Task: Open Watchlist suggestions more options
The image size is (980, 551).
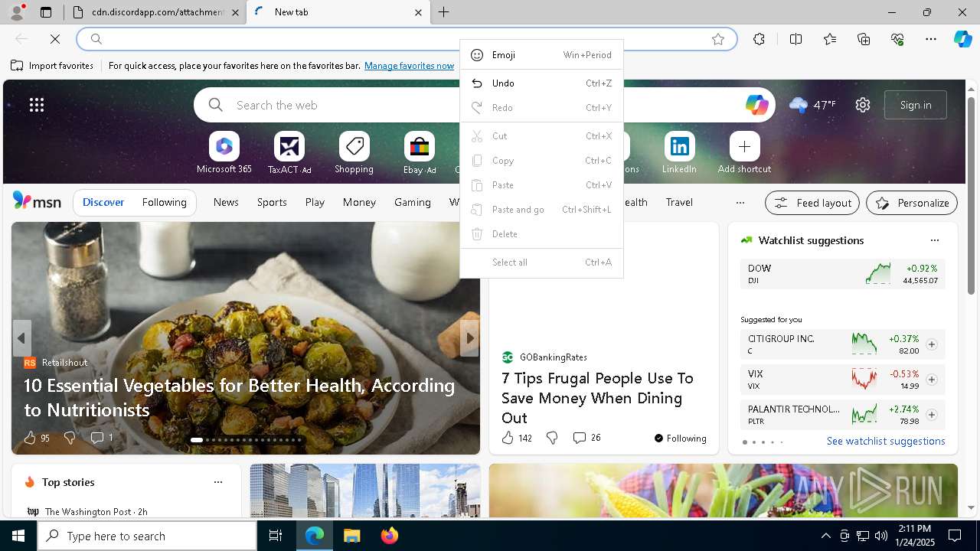Action: pyautogui.click(x=934, y=240)
